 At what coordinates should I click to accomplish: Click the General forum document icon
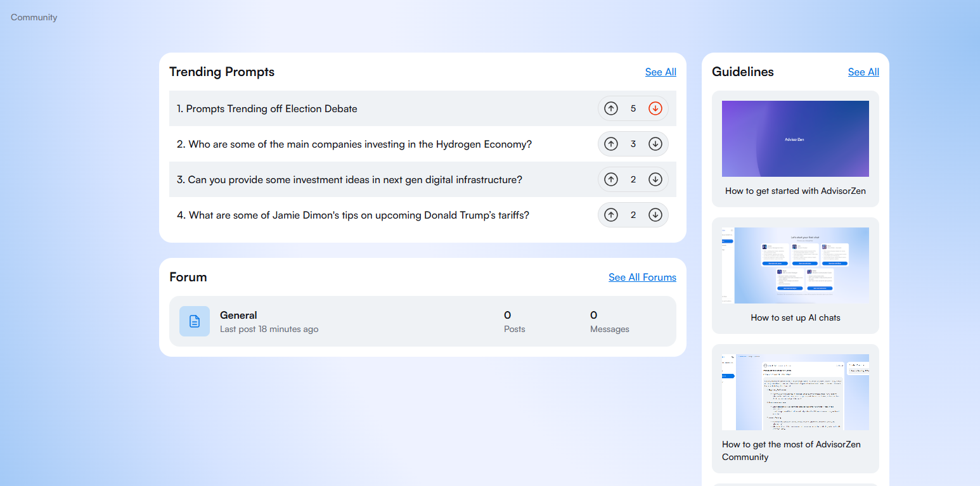[x=195, y=321]
